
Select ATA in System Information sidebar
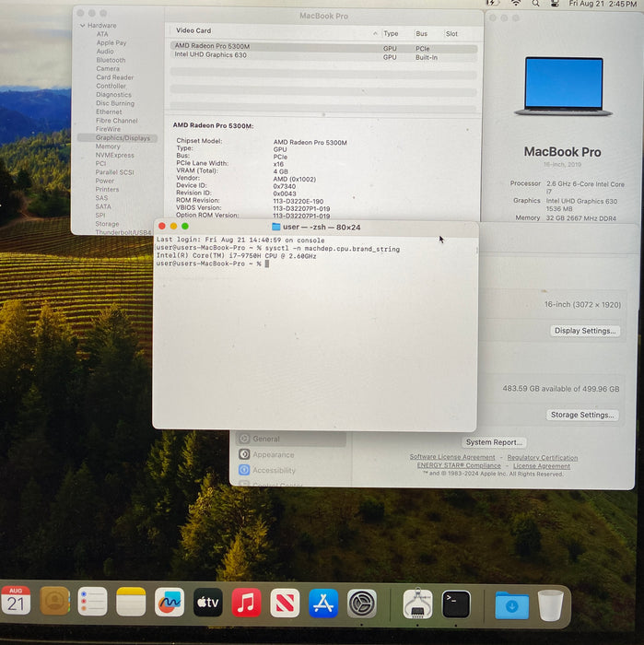(x=102, y=34)
